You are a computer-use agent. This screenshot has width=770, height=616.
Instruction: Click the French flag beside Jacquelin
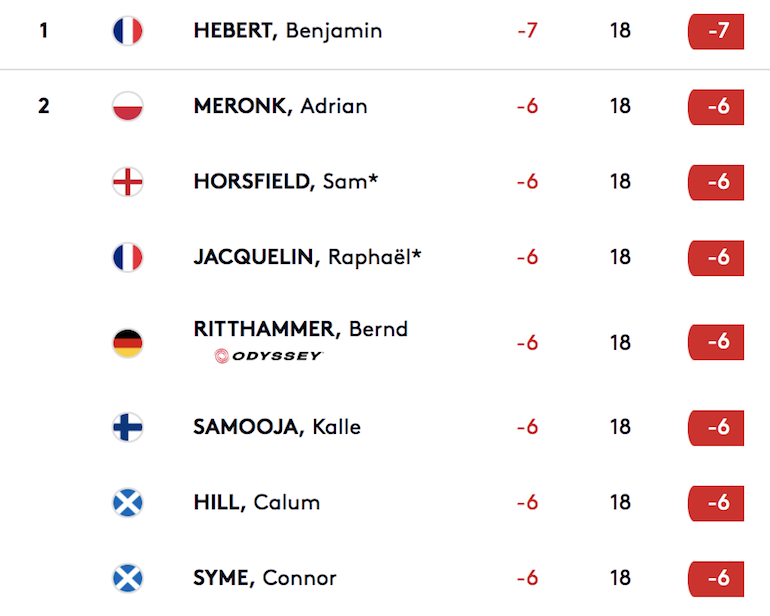click(x=128, y=257)
